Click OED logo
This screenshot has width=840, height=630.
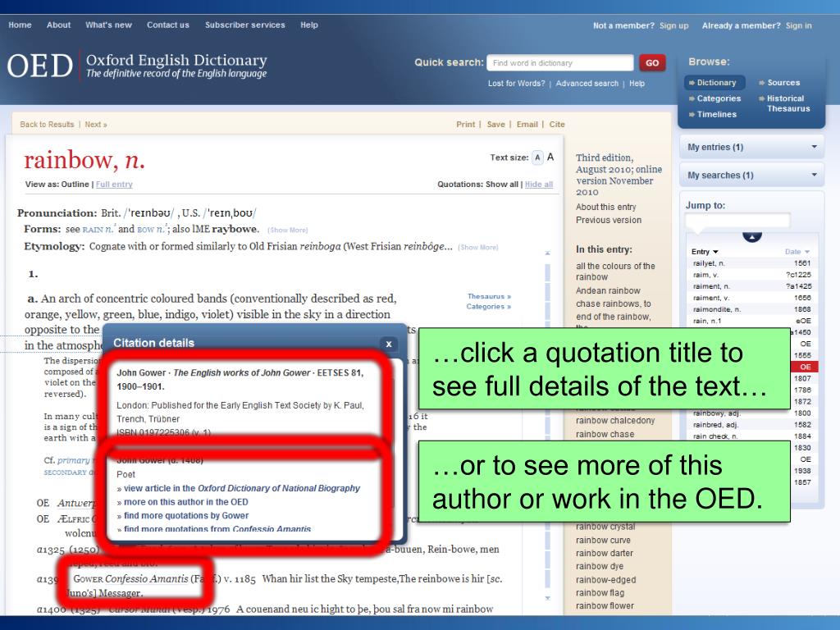coord(40,66)
